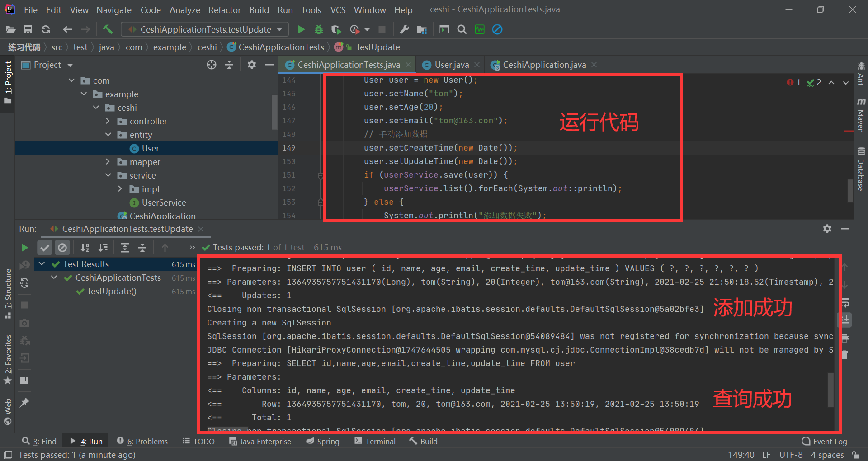Open Project panel gear options
868x461 pixels.
click(x=252, y=65)
